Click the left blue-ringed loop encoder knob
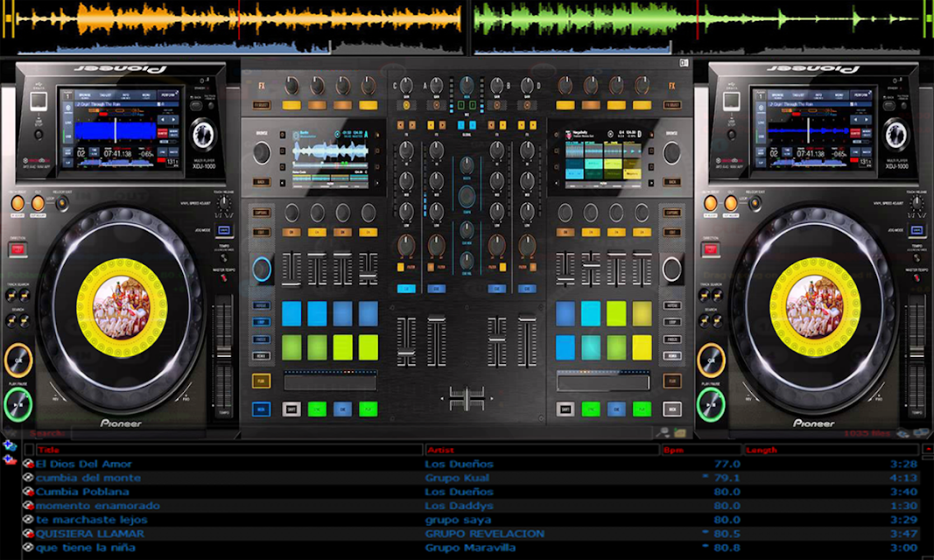 coord(262,269)
